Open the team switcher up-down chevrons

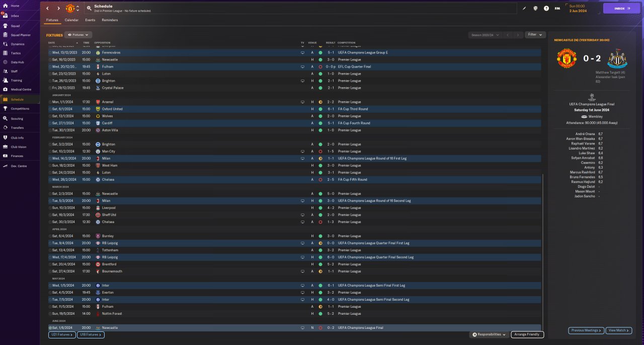(x=77, y=8)
